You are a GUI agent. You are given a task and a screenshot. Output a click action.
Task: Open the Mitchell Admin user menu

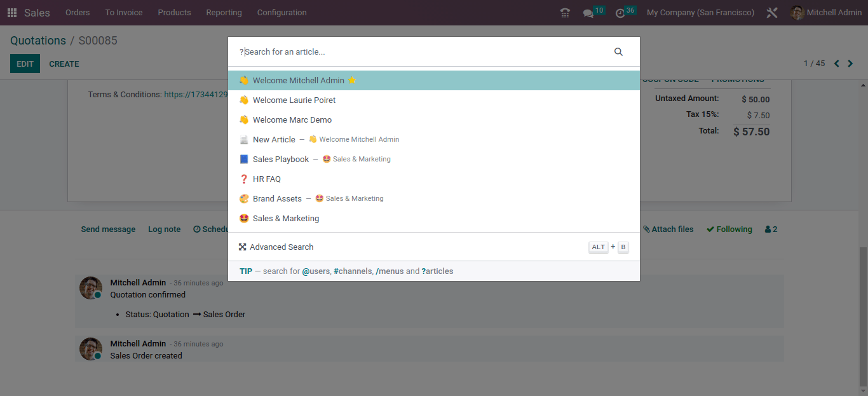point(826,13)
